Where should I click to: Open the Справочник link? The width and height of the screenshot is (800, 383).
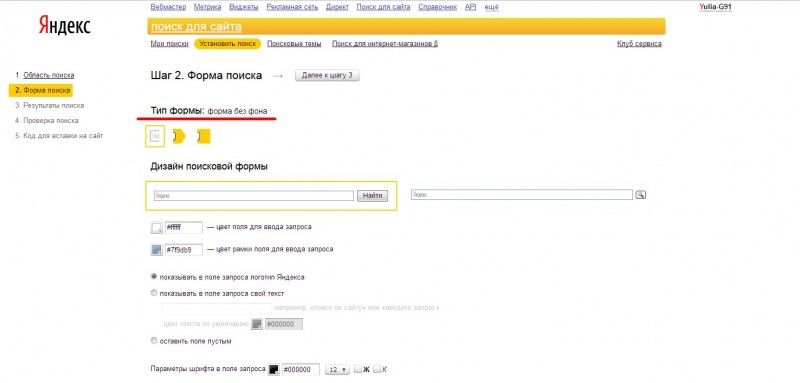tap(438, 7)
